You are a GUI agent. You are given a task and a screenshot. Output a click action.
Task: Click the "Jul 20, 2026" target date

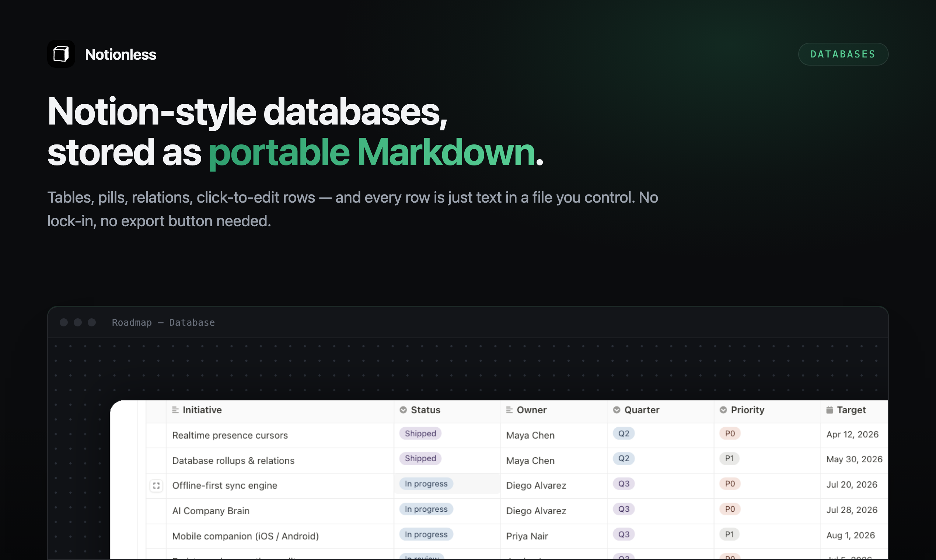852,485
